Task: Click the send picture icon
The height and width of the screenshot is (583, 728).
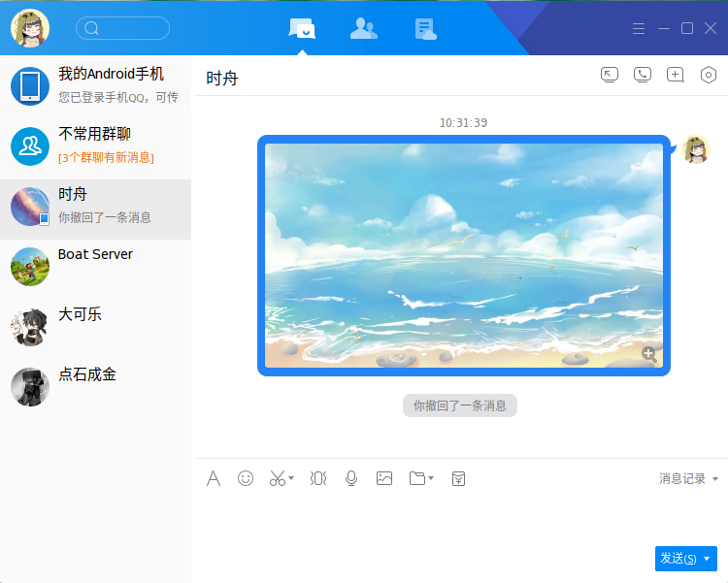Action: click(x=384, y=478)
